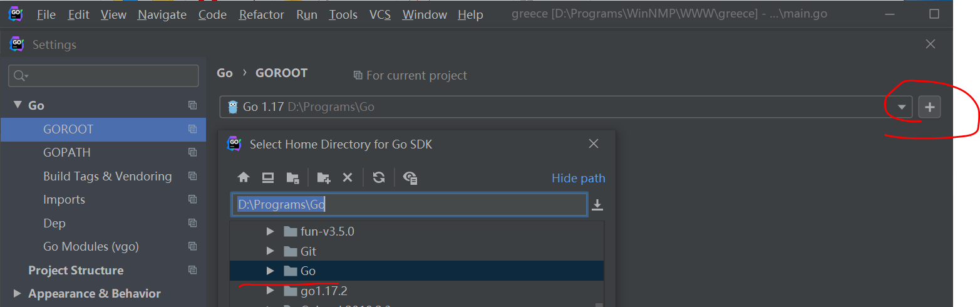Toggle show hidden files and directories
The image size is (980, 307).
tap(411, 178)
